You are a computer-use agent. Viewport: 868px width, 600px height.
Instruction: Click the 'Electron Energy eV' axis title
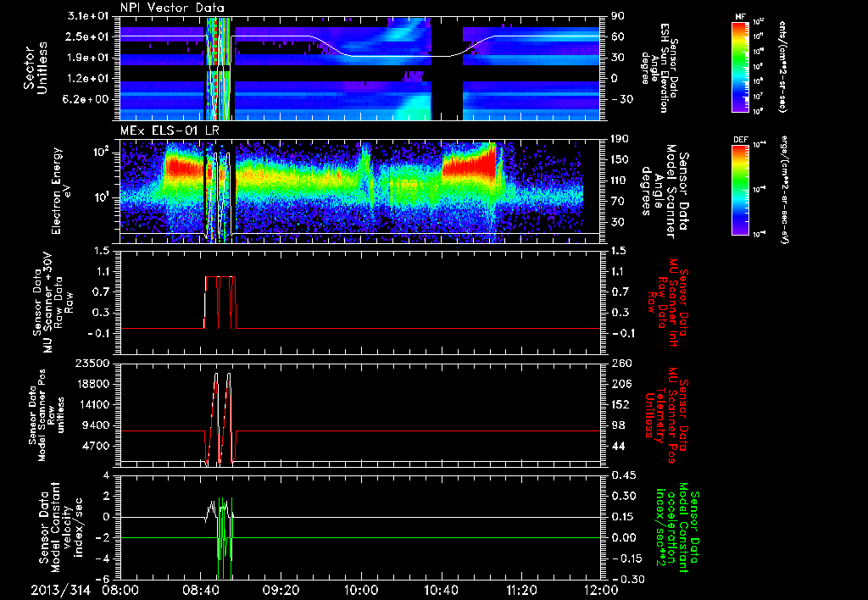(62, 191)
